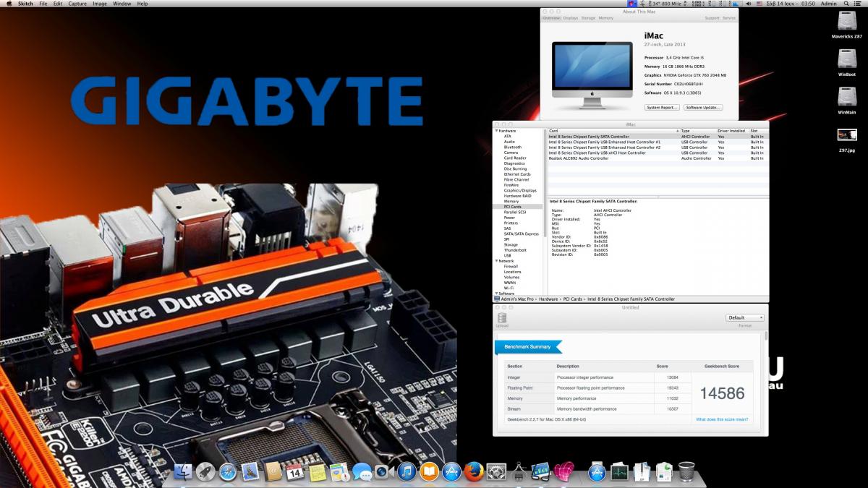Open the Geekbench icon in Dock

coord(541,472)
